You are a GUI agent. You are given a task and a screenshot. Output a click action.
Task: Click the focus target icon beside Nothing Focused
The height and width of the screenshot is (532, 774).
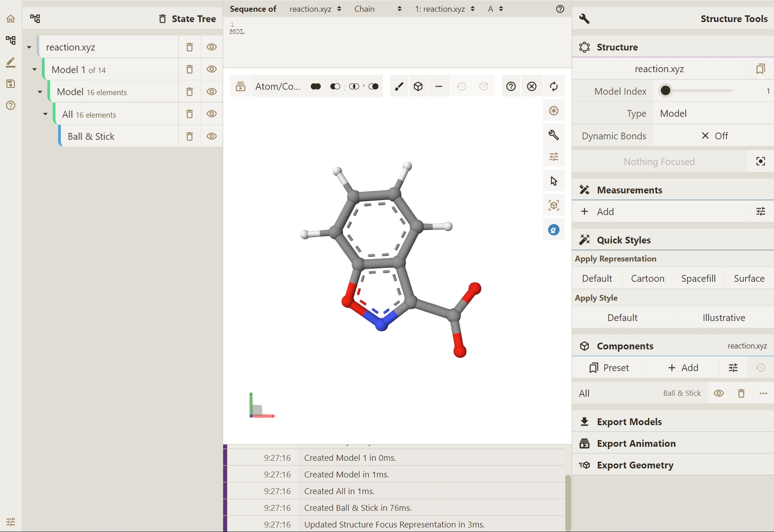(x=760, y=161)
